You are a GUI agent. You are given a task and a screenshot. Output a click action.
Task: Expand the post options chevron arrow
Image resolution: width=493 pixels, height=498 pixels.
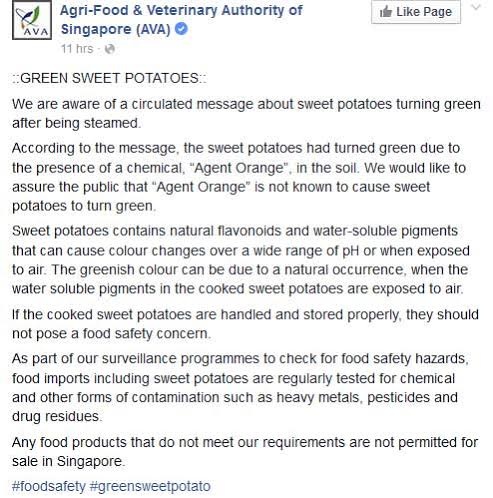[476, 7]
